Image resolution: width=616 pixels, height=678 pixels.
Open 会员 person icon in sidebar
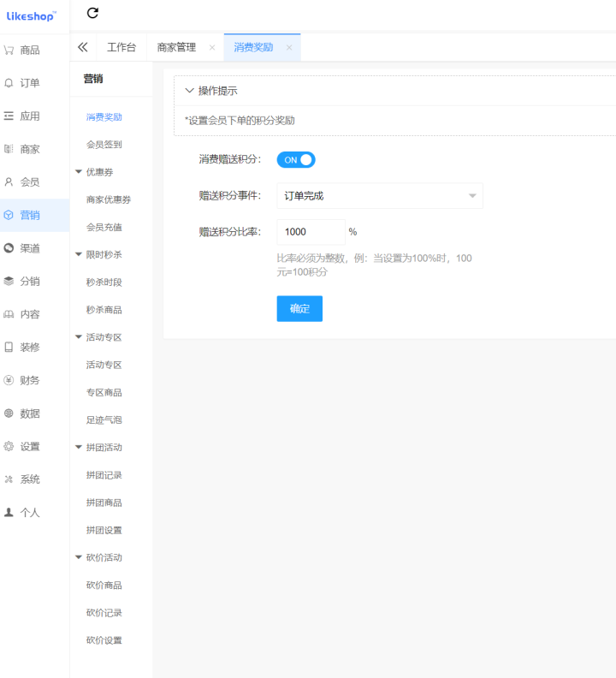coord(9,182)
